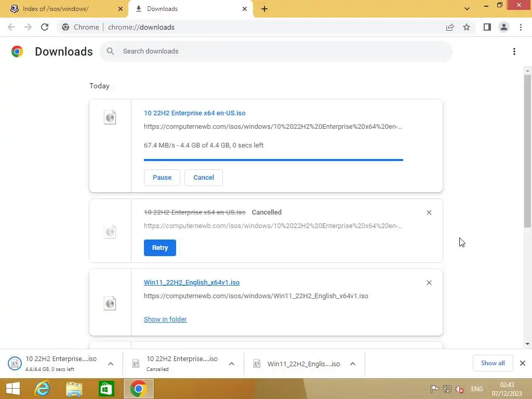This screenshot has height=399, width=532.
Task: Click file icon of Win11_22H2_English_x64v1.iso entry
Action: click(x=110, y=303)
